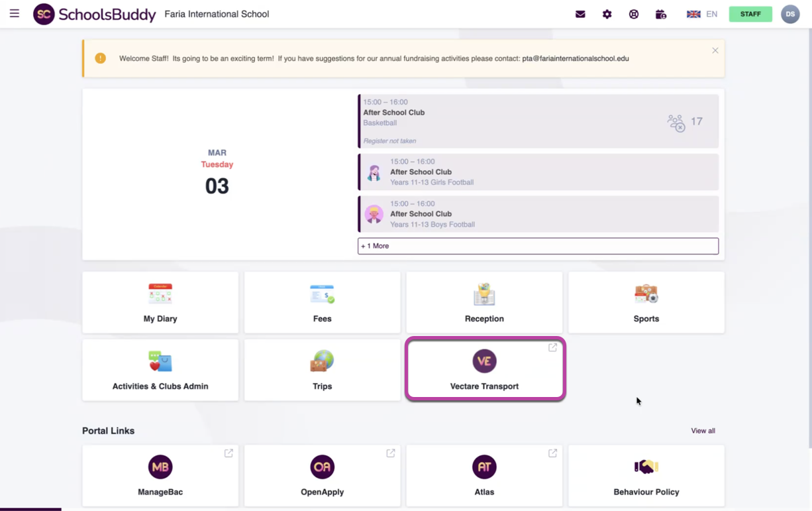Open the DS user avatar menu
This screenshot has height=511, width=812.
[x=789, y=14]
